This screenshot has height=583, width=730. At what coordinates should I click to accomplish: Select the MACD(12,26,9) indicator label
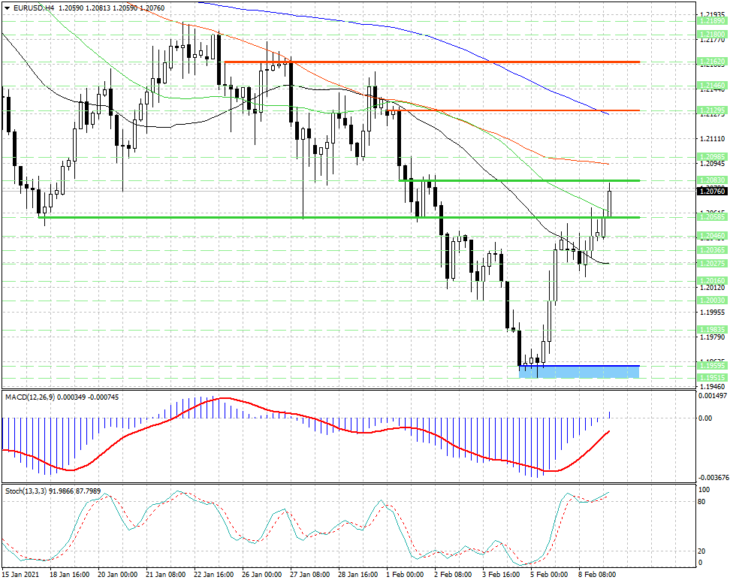click(x=30, y=397)
